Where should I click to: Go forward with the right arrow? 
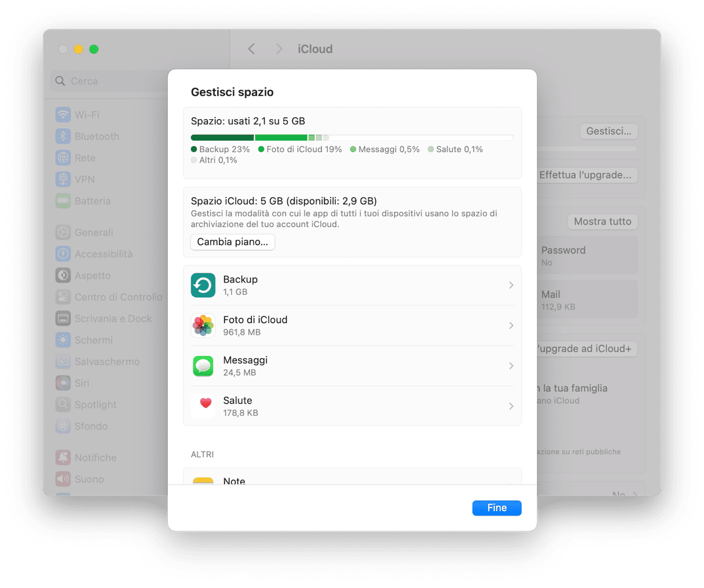point(279,49)
